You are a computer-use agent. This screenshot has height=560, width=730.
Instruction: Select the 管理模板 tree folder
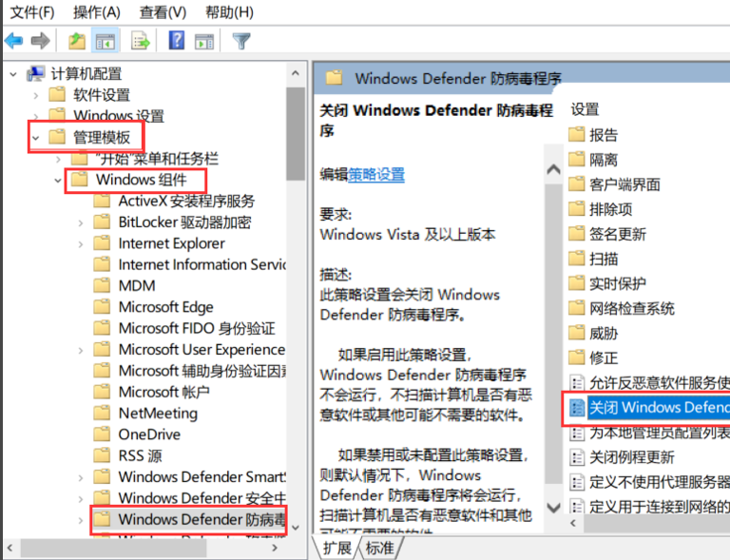pyautogui.click(x=102, y=137)
